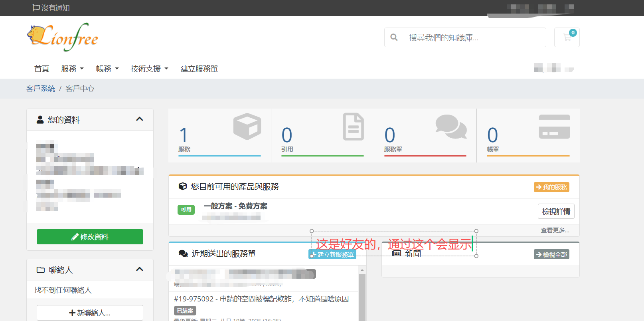Open the 服務 dropdown menu
Image resolution: width=644 pixels, height=321 pixels.
tap(72, 69)
